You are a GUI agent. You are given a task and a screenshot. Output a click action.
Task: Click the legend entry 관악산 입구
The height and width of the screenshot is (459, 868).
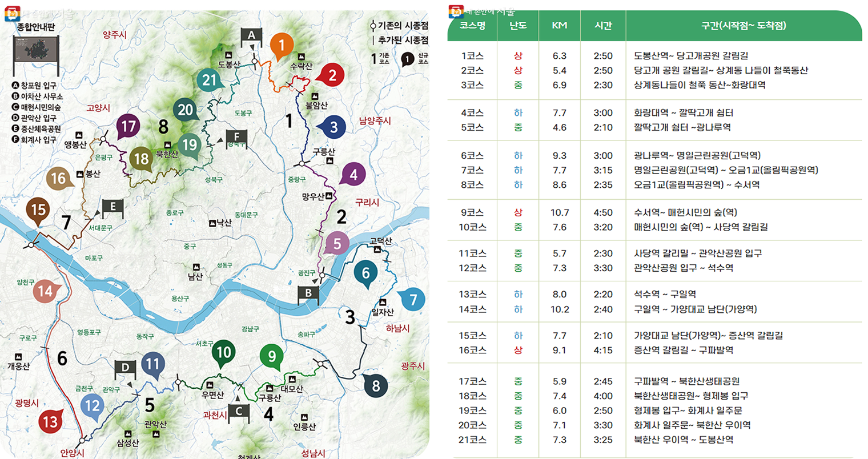pos(38,118)
